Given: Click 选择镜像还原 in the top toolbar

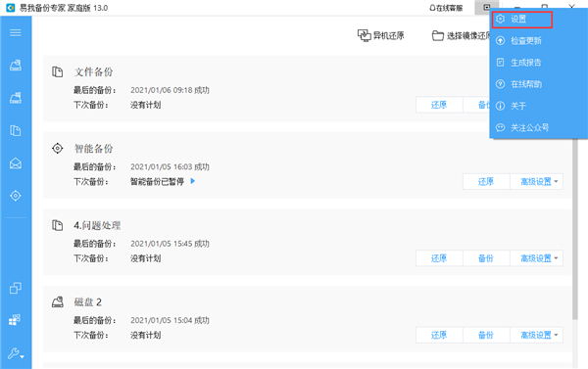Looking at the screenshot, I should (462, 35).
